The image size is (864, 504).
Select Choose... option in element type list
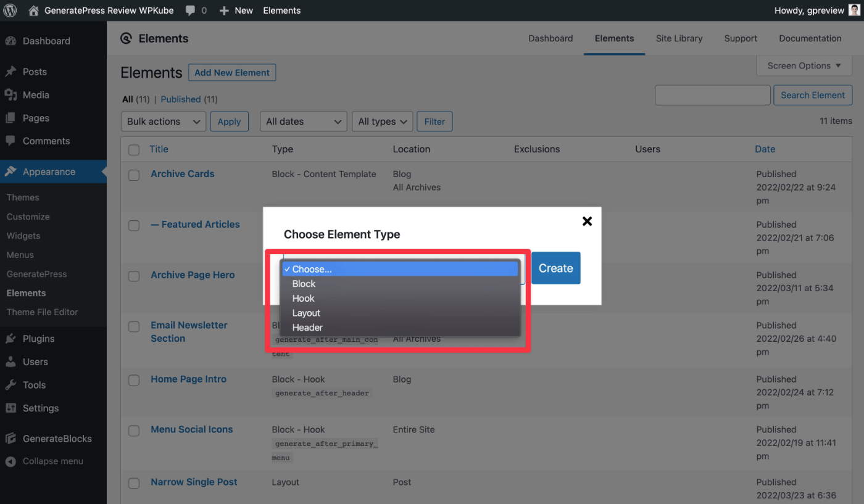[x=399, y=269]
